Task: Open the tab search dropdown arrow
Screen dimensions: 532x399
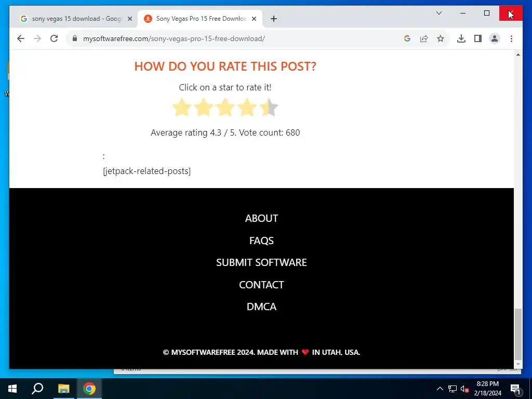Action: pyautogui.click(x=438, y=13)
